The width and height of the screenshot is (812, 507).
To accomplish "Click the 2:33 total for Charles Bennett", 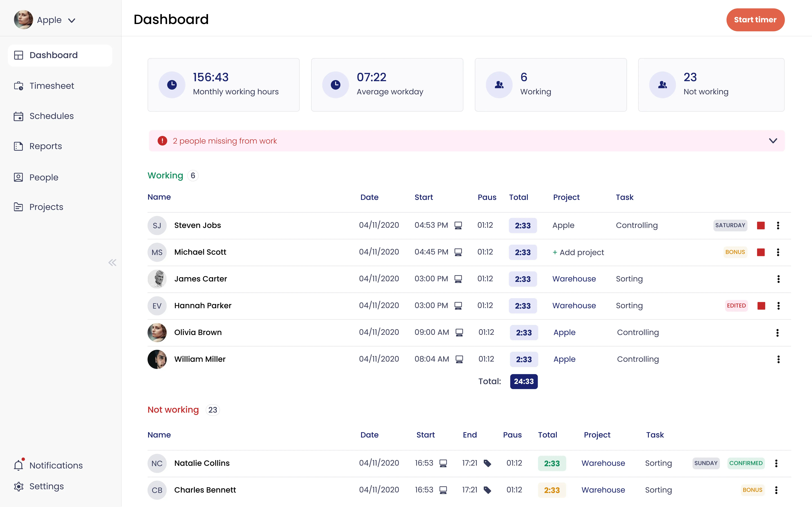I will pyautogui.click(x=552, y=490).
